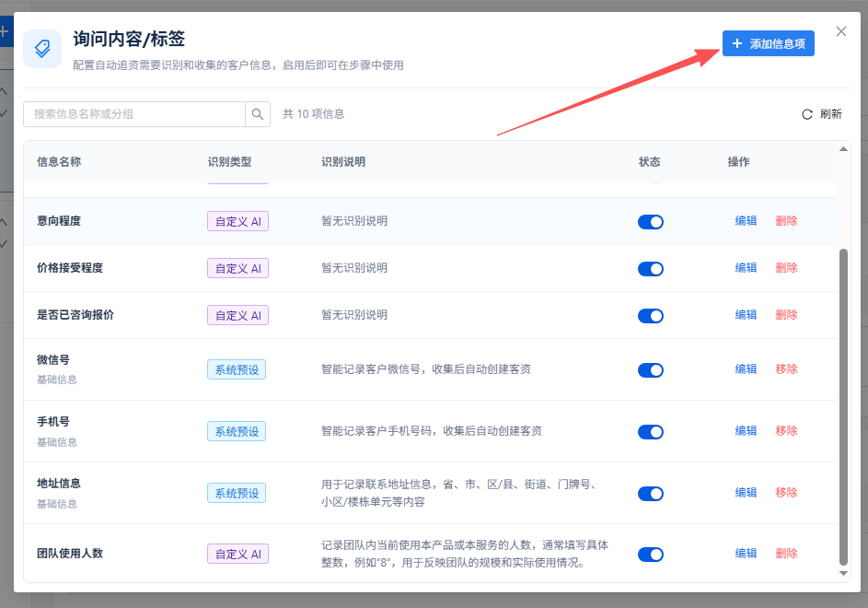Click 移除 in the 地址信息 row
Screen dimensions: 868x608
(x=786, y=492)
